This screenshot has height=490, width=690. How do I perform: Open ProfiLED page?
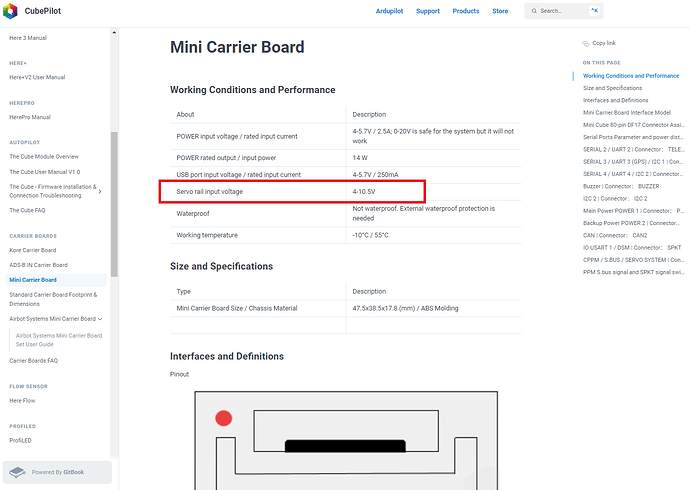click(x=21, y=440)
